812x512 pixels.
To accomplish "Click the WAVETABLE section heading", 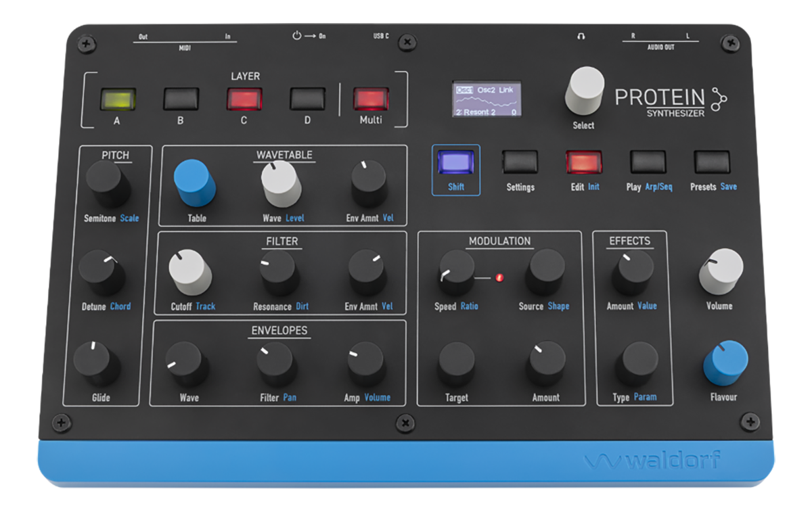I will point(284,155).
